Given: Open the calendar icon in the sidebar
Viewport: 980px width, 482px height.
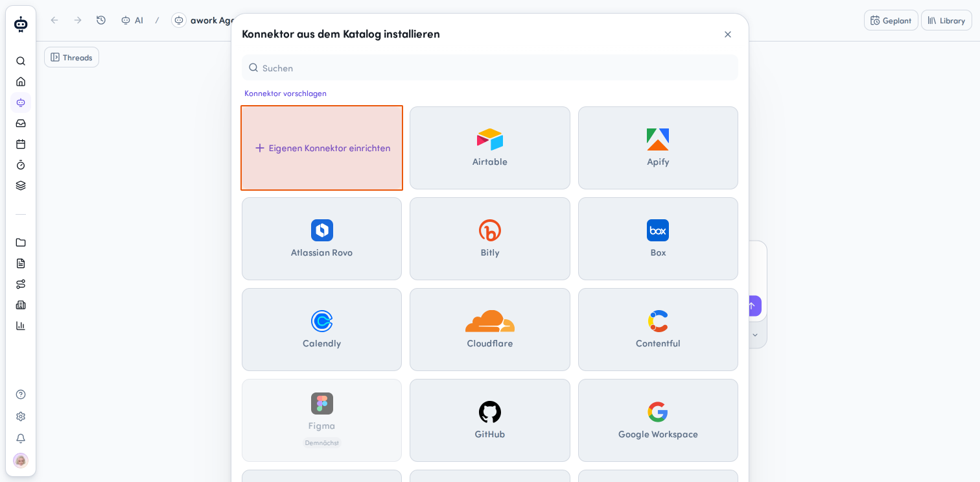Looking at the screenshot, I should coord(21,144).
